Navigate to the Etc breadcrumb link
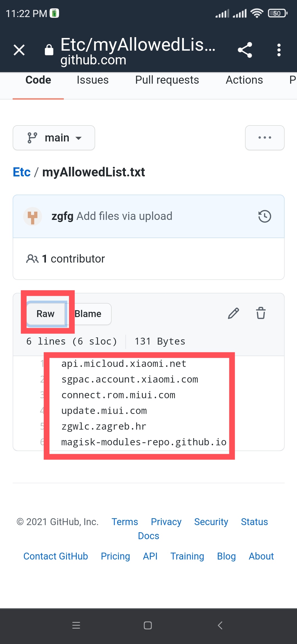Viewport: 297px width, 644px height. [x=22, y=172]
